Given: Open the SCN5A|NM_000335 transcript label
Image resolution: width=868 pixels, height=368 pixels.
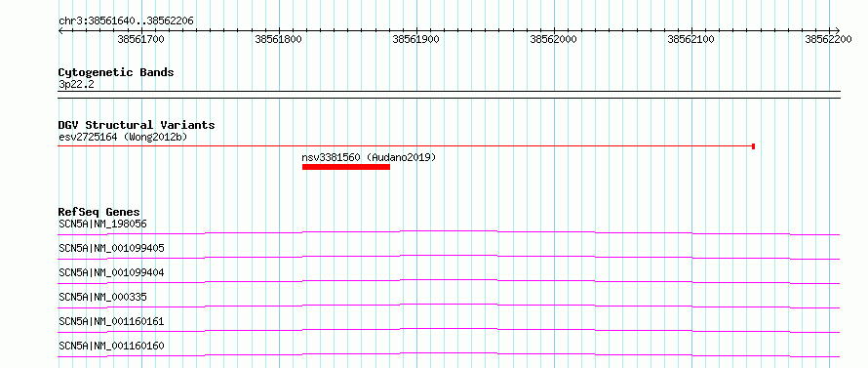Looking at the screenshot, I should 102,297.
